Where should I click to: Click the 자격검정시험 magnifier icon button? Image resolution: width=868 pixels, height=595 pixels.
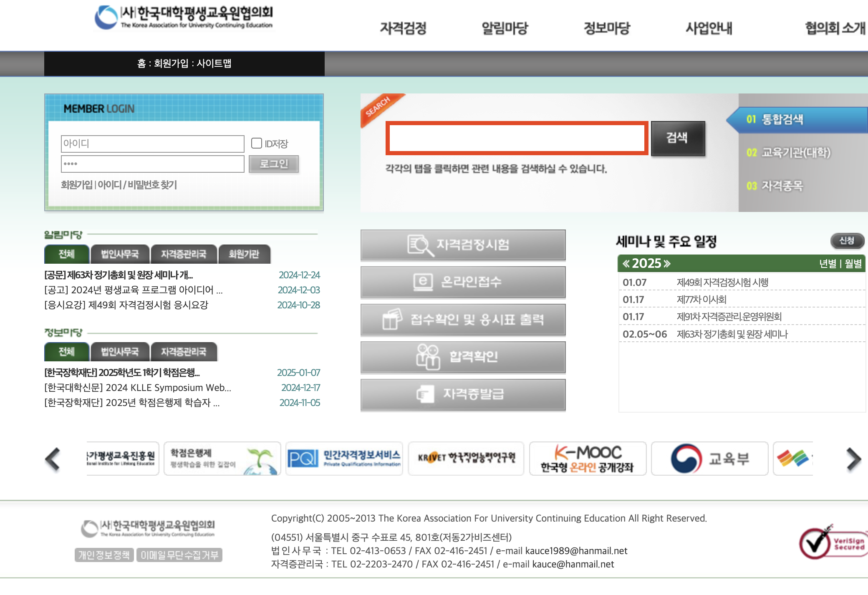coord(462,245)
